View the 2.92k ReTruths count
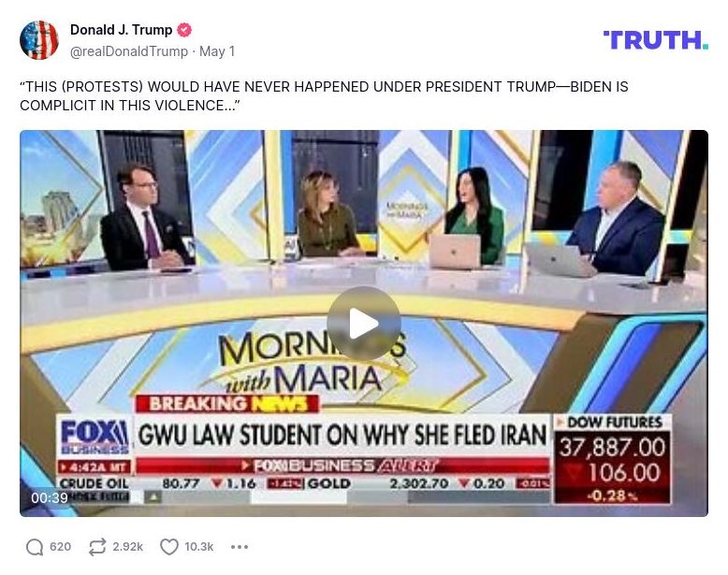 point(127,547)
